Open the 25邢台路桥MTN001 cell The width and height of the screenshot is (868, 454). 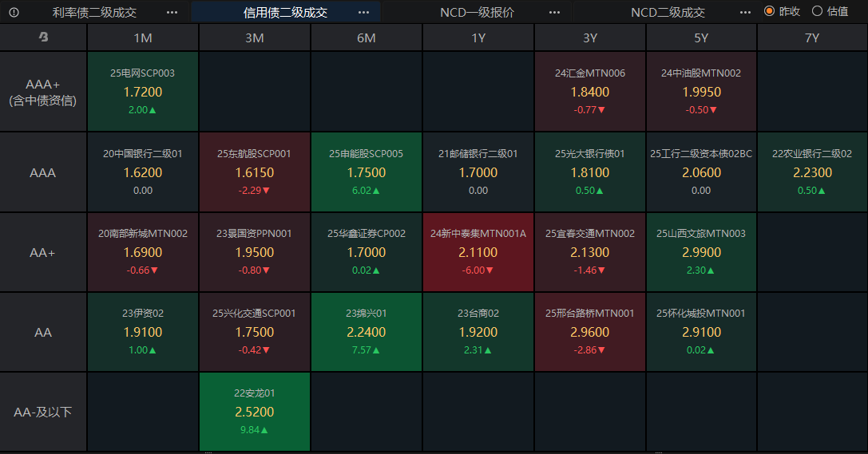[590, 332]
